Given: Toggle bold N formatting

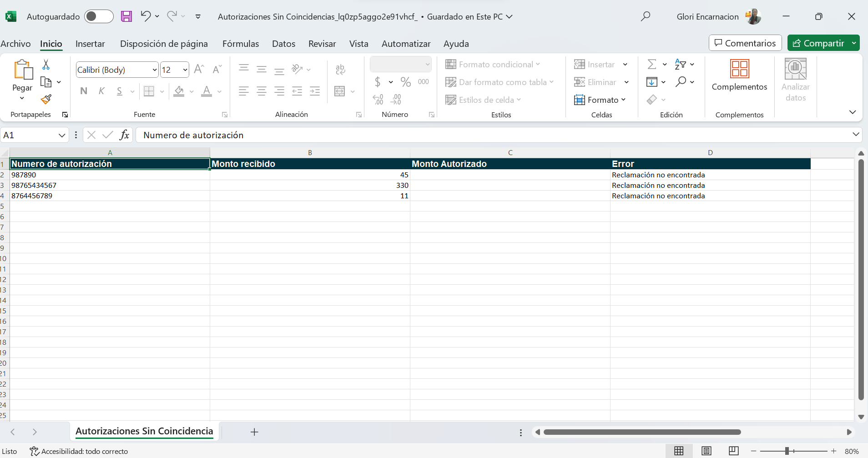Looking at the screenshot, I should pos(84,91).
